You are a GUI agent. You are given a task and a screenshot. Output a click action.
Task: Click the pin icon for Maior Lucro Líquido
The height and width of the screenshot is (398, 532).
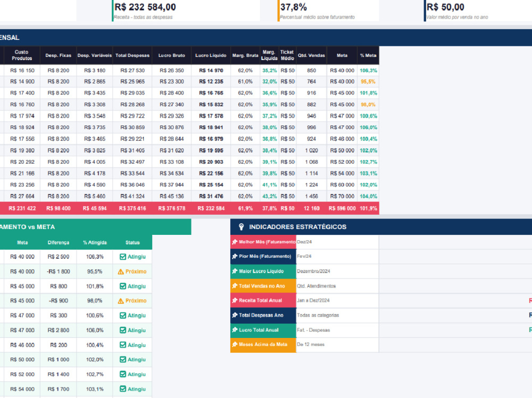click(x=235, y=271)
